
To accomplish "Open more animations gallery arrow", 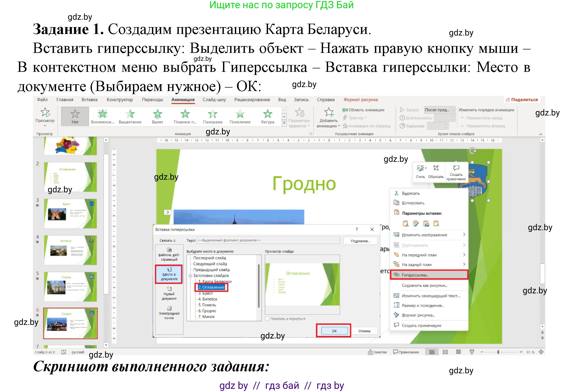I will [284, 122].
